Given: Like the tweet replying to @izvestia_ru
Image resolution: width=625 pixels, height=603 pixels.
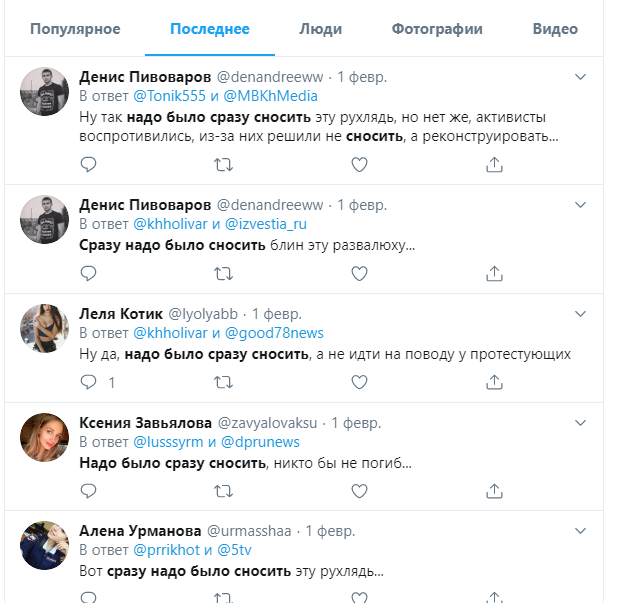Looking at the screenshot, I should pos(360,273).
